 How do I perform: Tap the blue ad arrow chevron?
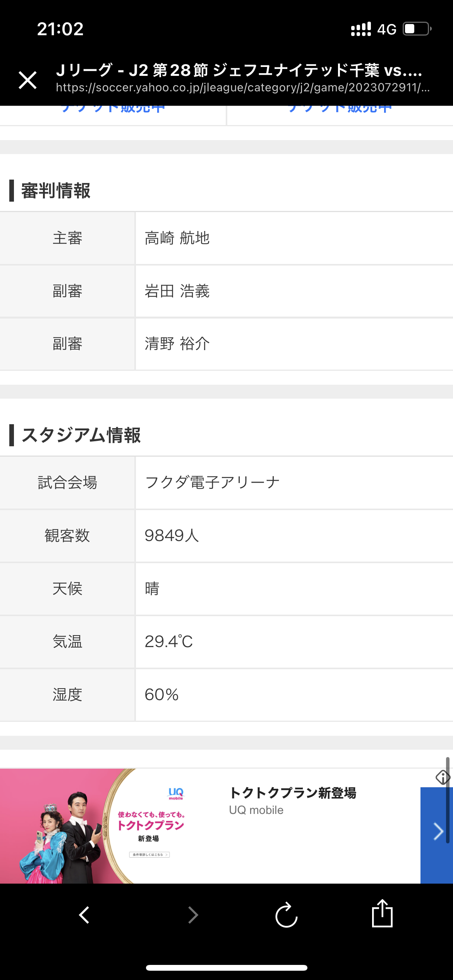tap(438, 831)
